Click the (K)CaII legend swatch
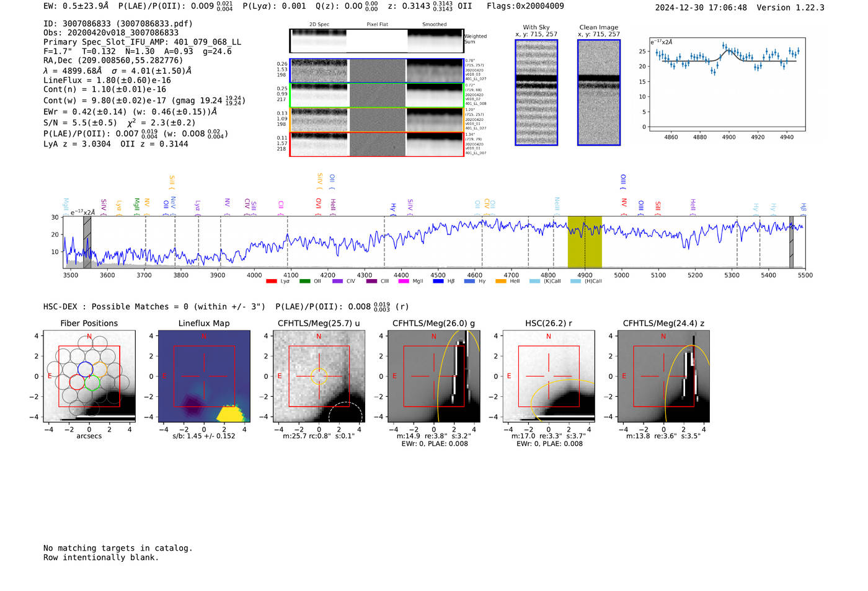868x591 pixels. (x=534, y=282)
